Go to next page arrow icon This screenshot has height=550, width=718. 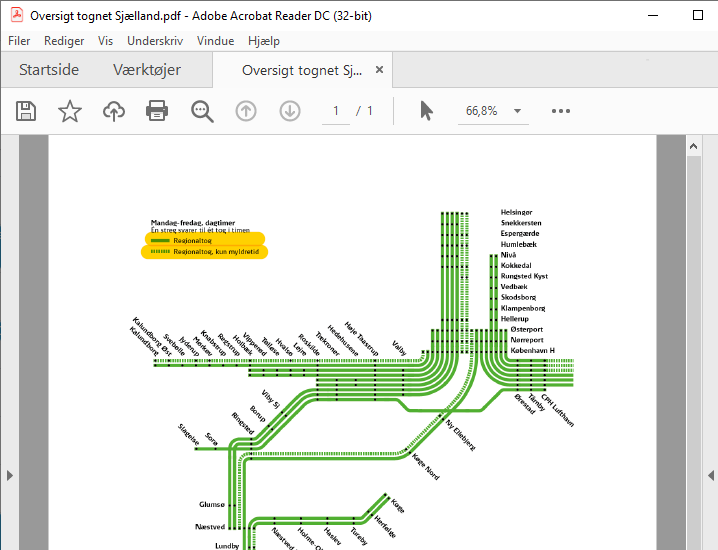(x=290, y=111)
